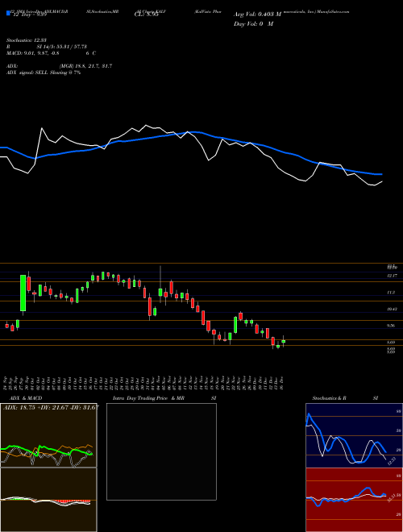This screenshot has width=403, height=532.
Task: Open the blue Stochastics mini chart
Action: [354, 435]
